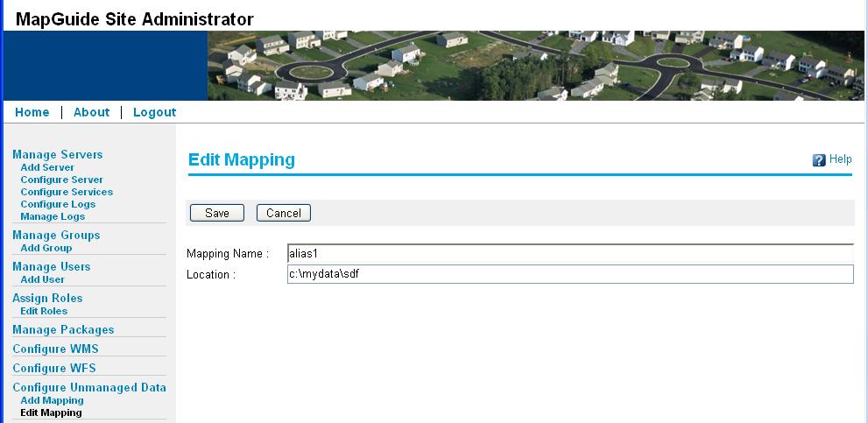Open the About page
The height and width of the screenshot is (423, 868).
tap(91, 112)
